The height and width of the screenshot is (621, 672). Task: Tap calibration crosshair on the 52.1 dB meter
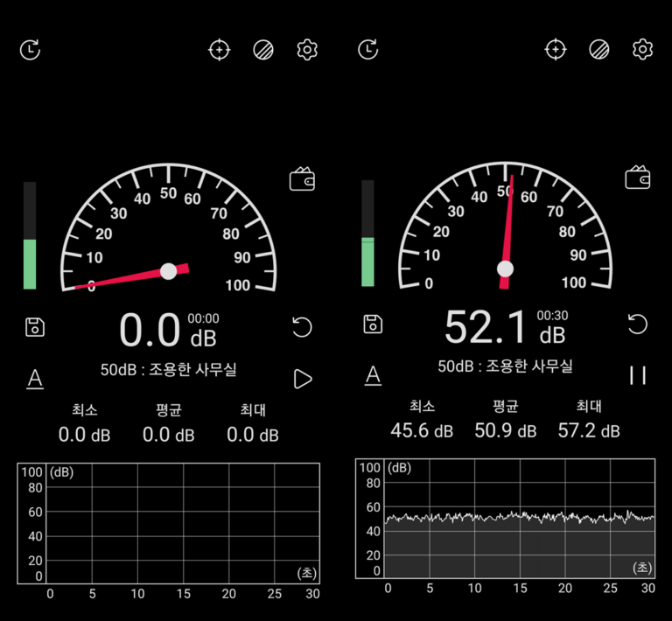[x=555, y=49]
